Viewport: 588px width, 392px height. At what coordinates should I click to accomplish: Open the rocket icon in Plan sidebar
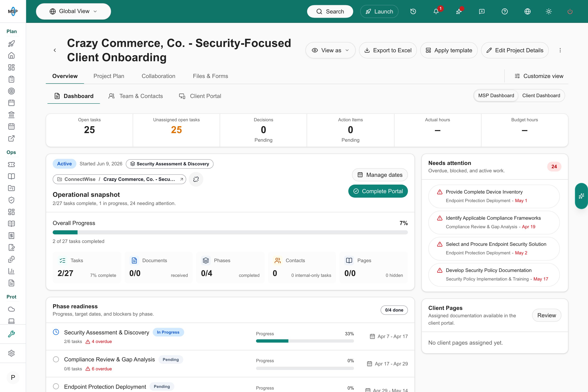pyautogui.click(x=11, y=44)
